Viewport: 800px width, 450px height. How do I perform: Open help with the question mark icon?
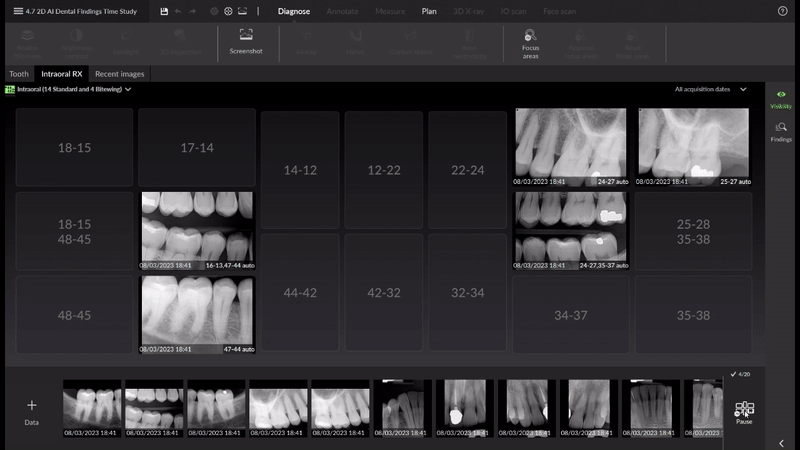click(x=783, y=11)
